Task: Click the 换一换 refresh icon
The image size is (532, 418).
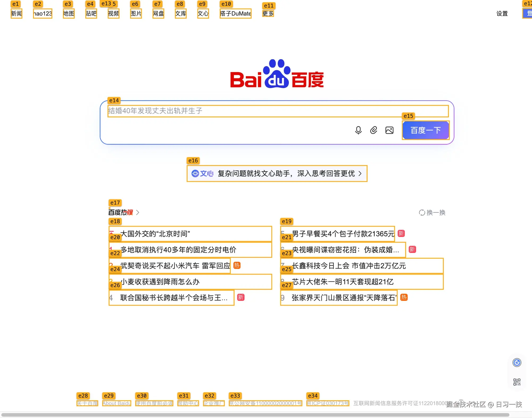Action: coord(422,212)
